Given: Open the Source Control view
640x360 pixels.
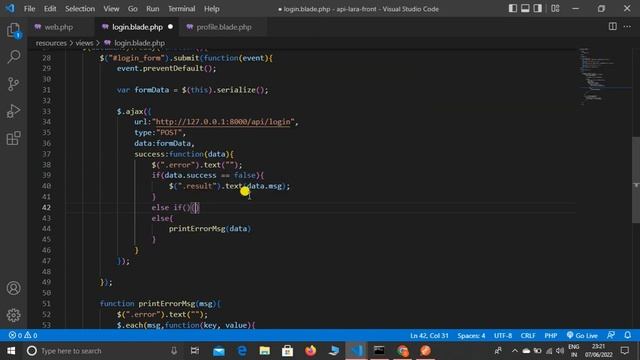Looking at the screenshot, I should 13,84.
